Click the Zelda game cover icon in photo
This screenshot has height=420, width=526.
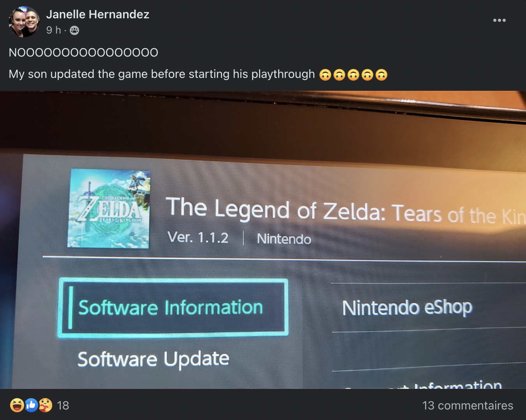click(109, 208)
